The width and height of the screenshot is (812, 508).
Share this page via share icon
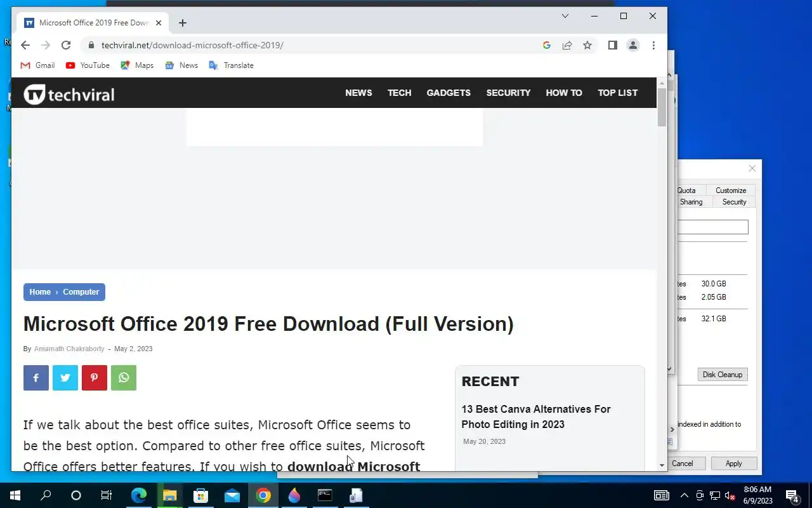click(567, 45)
